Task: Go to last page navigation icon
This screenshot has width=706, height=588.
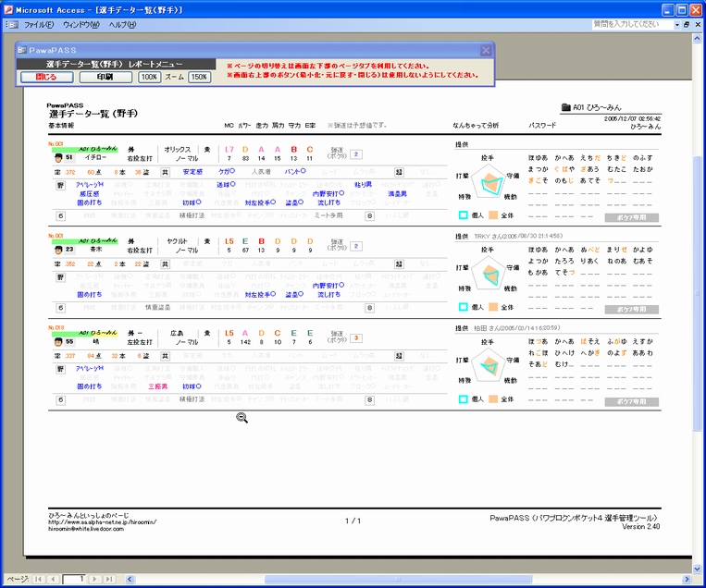Action: pos(109,579)
